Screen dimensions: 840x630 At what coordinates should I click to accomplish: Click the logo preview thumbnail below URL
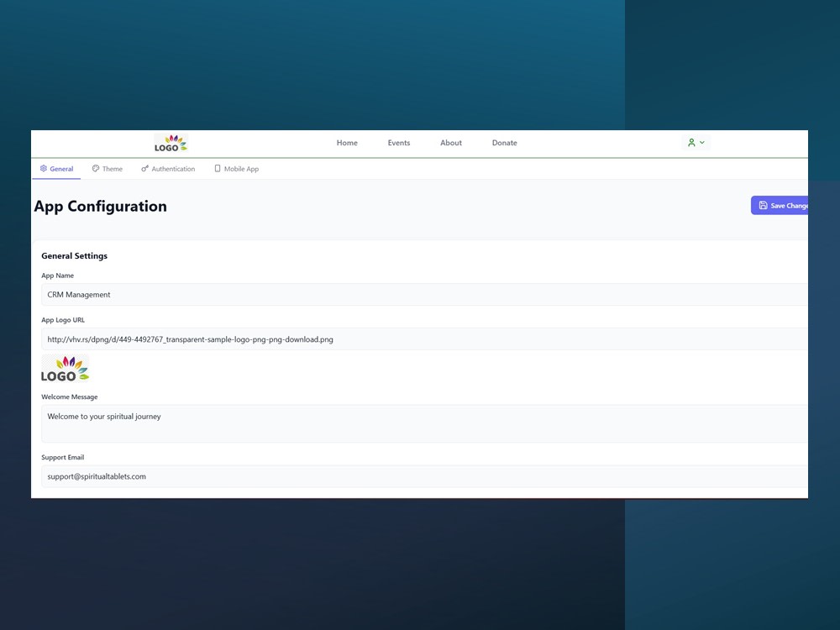pos(66,369)
